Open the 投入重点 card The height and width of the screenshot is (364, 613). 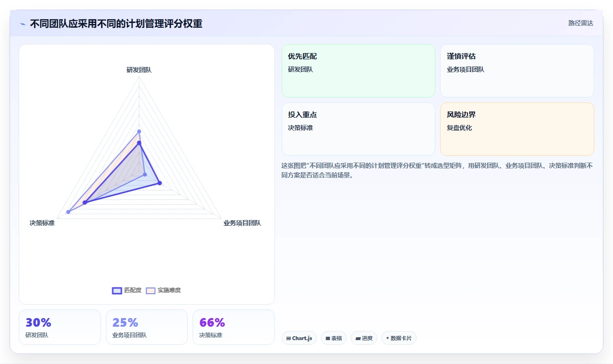click(358, 129)
